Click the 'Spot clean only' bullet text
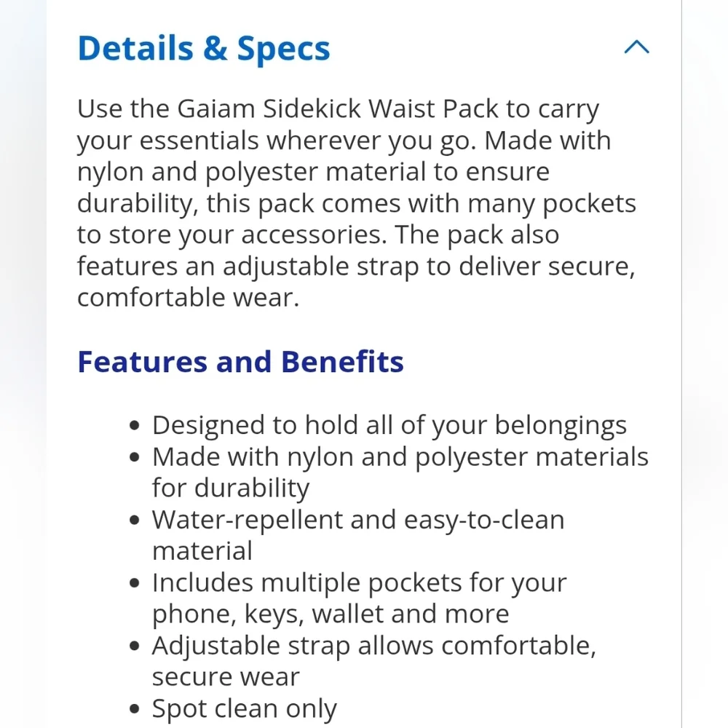Viewport: 728px width, 728px height. (244, 709)
